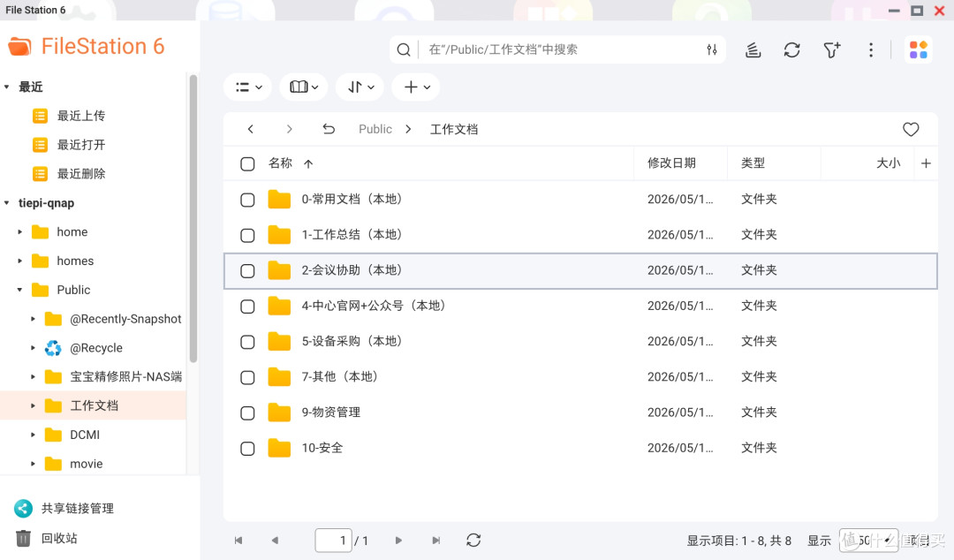
Task: Select the @Recently-Snapshot folder
Action: (x=125, y=319)
